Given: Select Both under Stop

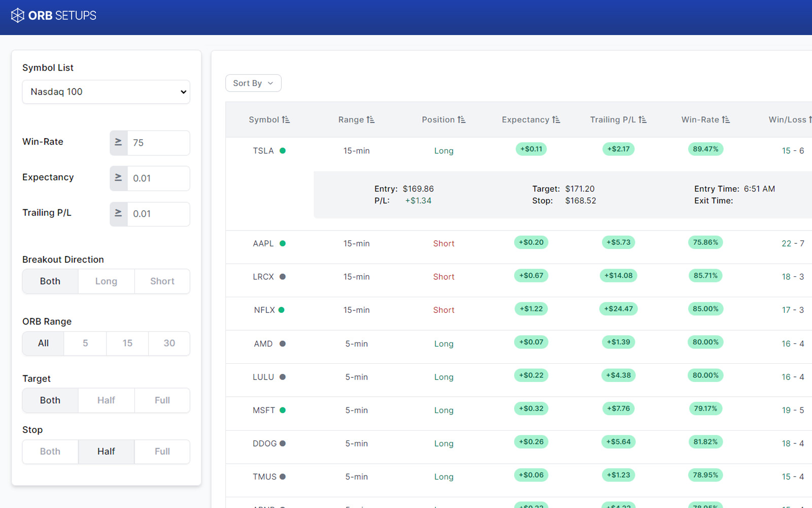Looking at the screenshot, I should [x=50, y=452].
